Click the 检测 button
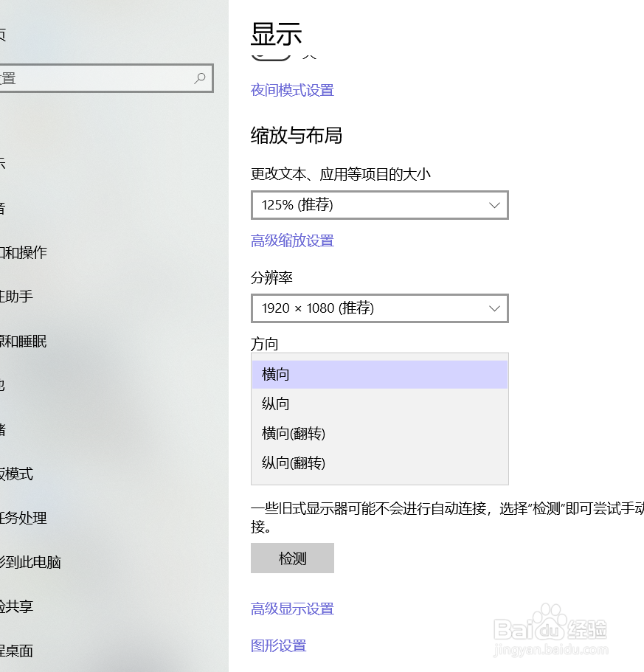The width and height of the screenshot is (644, 672). tap(292, 558)
